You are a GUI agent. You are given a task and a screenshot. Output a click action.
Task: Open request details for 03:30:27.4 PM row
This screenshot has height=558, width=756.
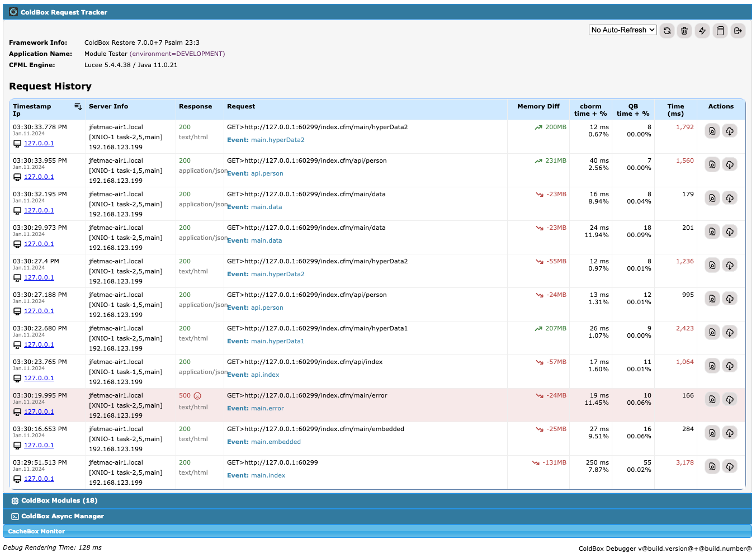coord(712,266)
